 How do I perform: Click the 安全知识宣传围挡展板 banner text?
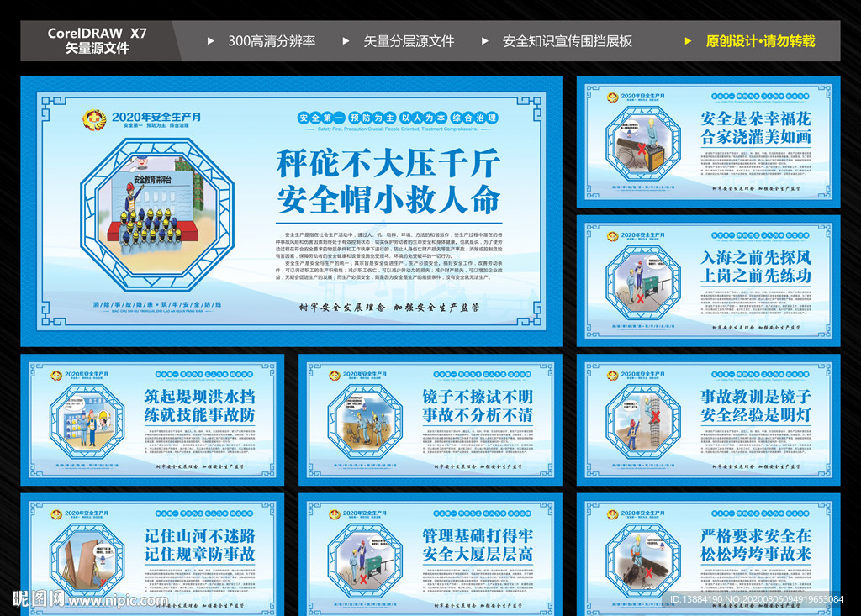pos(568,41)
